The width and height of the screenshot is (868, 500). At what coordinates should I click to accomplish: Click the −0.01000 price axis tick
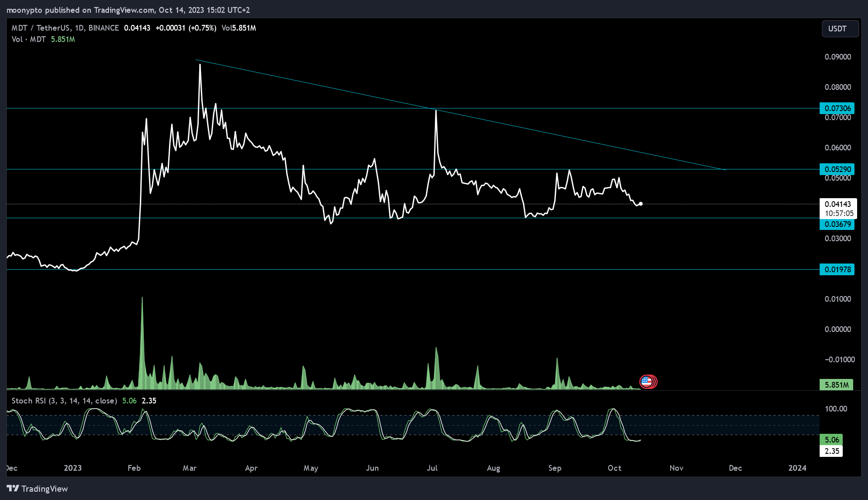coord(839,359)
